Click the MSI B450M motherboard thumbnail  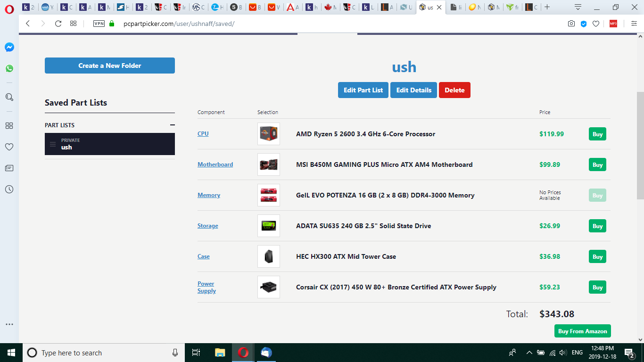click(269, 165)
